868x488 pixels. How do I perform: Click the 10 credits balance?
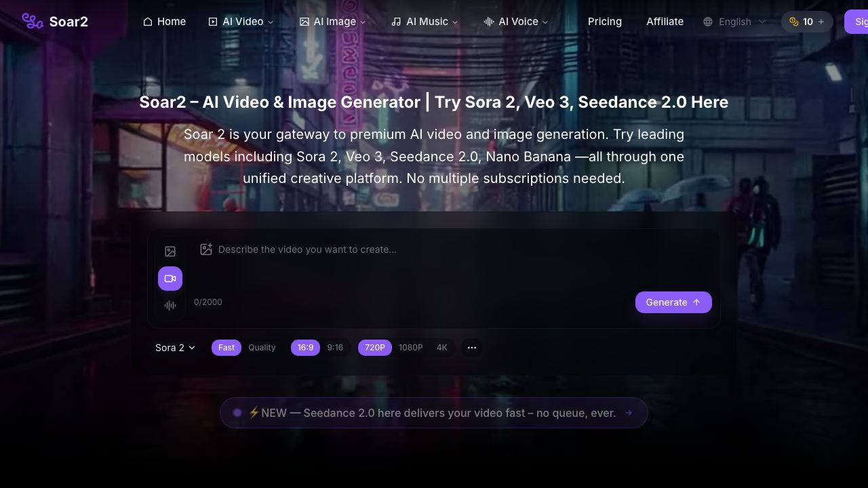pyautogui.click(x=808, y=22)
